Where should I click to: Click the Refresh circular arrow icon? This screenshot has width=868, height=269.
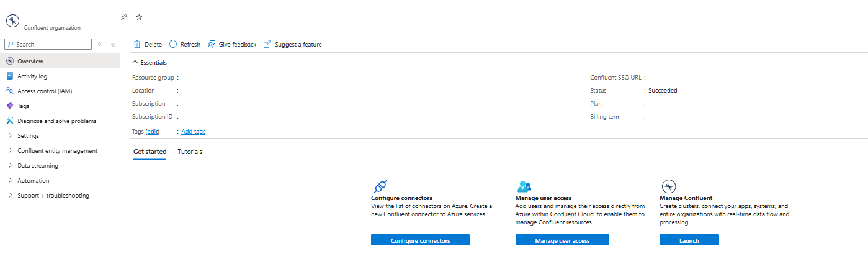(x=173, y=44)
